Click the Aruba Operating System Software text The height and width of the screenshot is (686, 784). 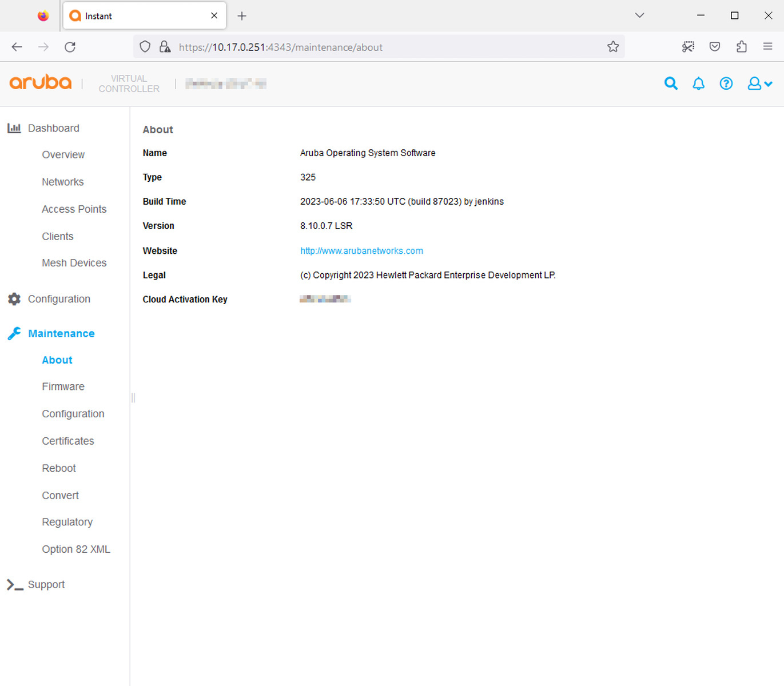(368, 153)
